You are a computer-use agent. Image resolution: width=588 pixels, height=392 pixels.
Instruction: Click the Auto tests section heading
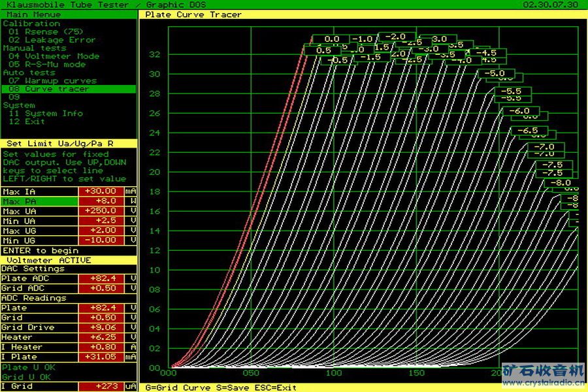click(29, 73)
